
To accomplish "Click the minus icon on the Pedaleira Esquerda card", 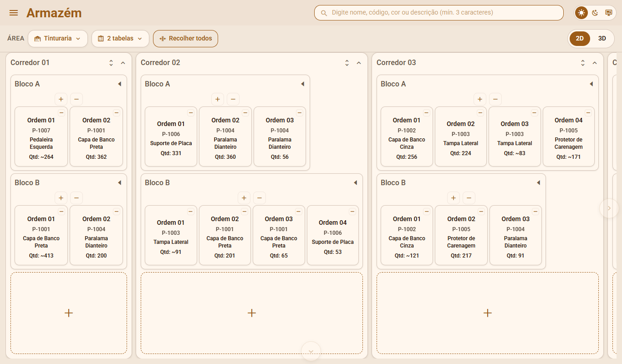I will (61, 112).
